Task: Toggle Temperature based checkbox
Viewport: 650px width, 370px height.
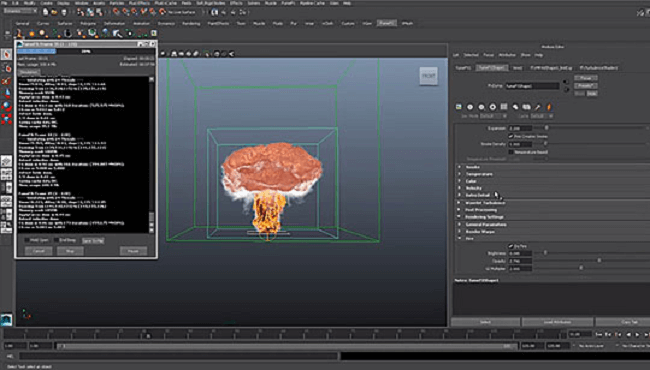Action: pos(511,152)
